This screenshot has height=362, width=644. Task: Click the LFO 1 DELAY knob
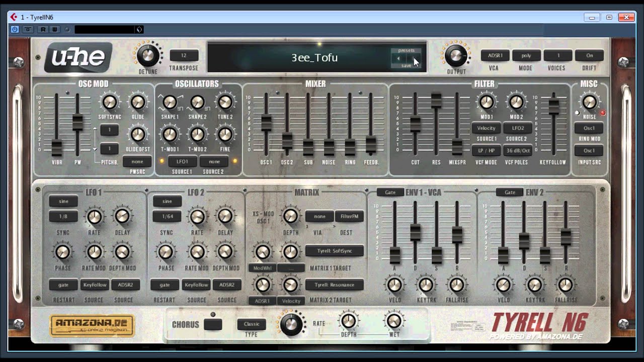coord(122,217)
